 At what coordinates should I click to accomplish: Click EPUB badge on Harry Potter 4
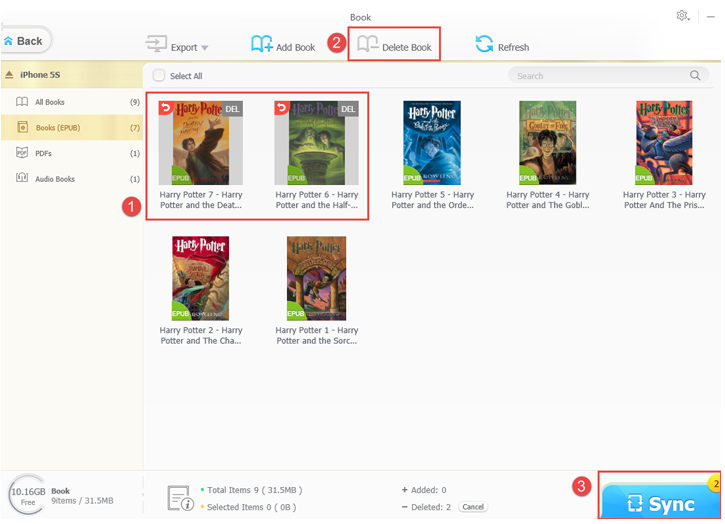[x=528, y=177]
